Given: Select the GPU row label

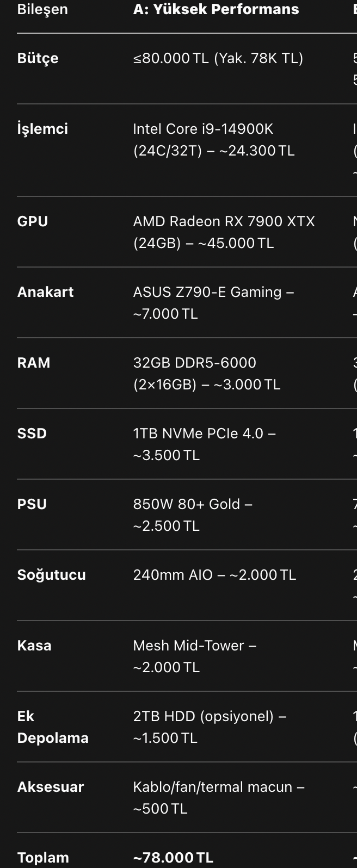Looking at the screenshot, I should coord(33,221).
